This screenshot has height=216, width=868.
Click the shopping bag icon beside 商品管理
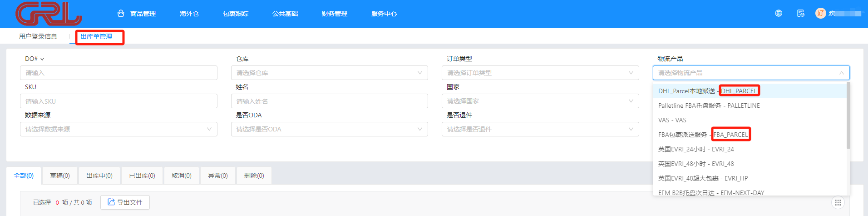coord(121,14)
